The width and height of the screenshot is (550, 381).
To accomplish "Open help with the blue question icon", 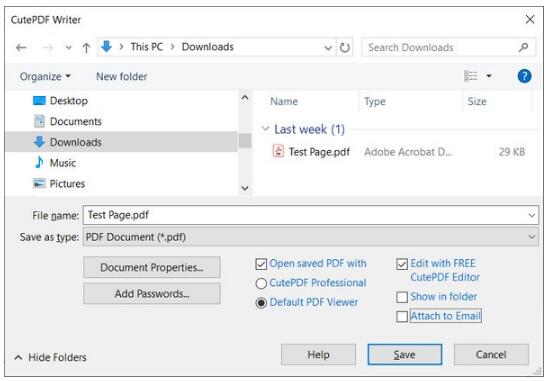I will pyautogui.click(x=524, y=76).
